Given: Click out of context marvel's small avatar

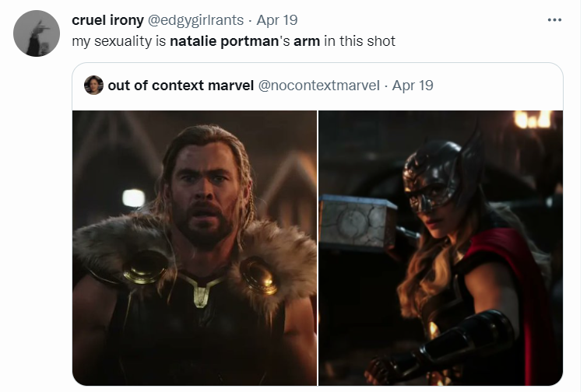Looking at the screenshot, I should (94, 85).
